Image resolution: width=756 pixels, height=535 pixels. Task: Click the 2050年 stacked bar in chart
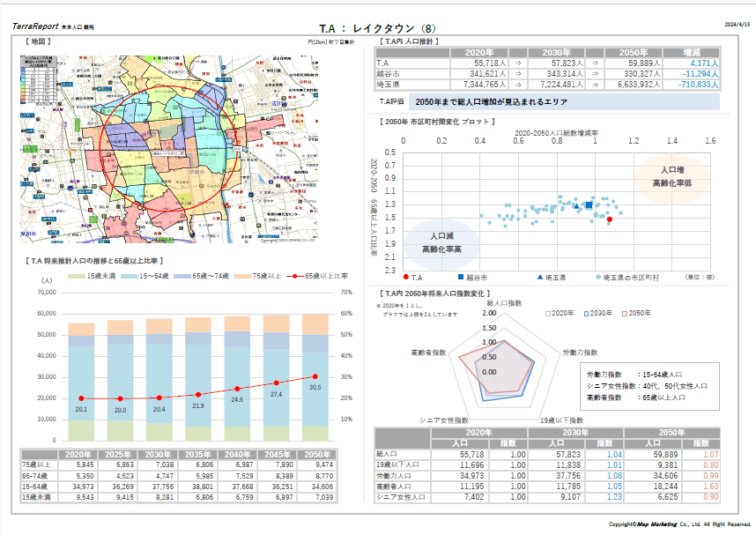[x=315, y=377]
